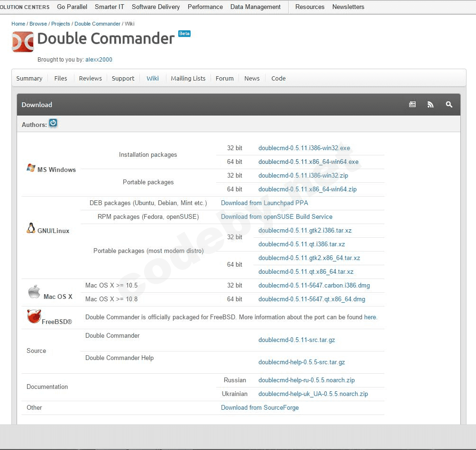Click Download from SourceForge link
Image resolution: width=476 pixels, height=450 pixels.
click(260, 407)
